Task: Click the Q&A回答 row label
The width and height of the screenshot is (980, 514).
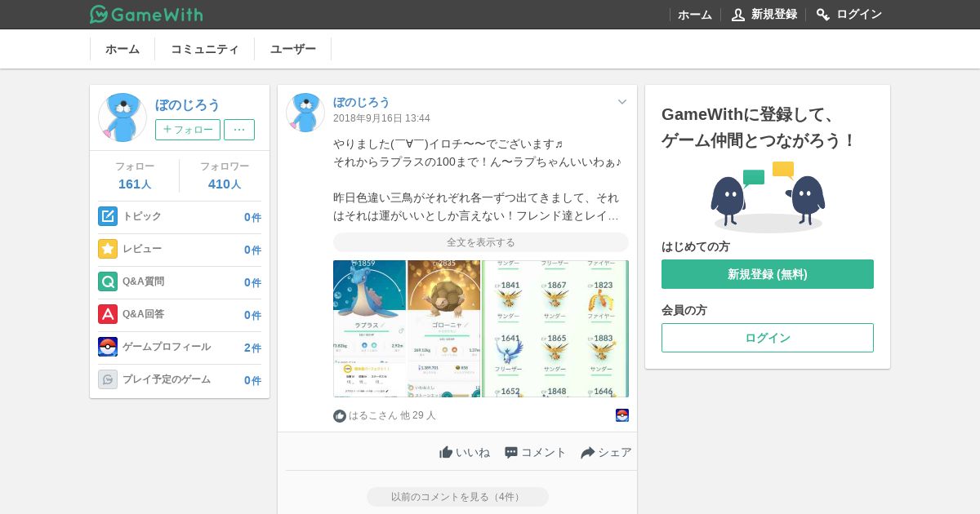Action: [144, 314]
